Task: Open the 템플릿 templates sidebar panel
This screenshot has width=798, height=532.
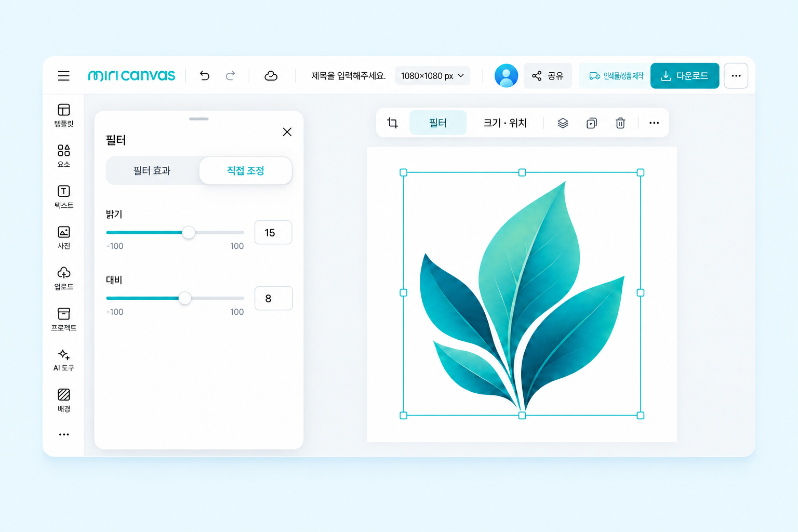Action: point(63,115)
